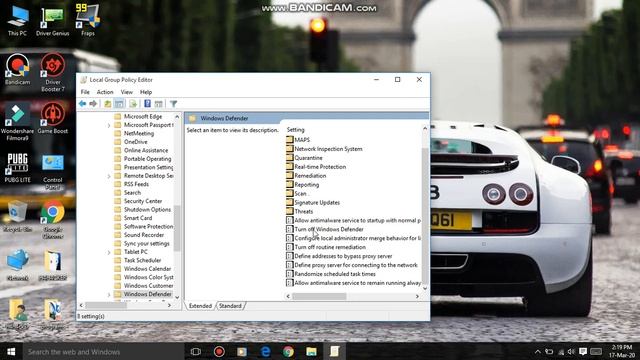Click red record icon in taskbar
Screen dimensions: 640x360
coord(219,351)
